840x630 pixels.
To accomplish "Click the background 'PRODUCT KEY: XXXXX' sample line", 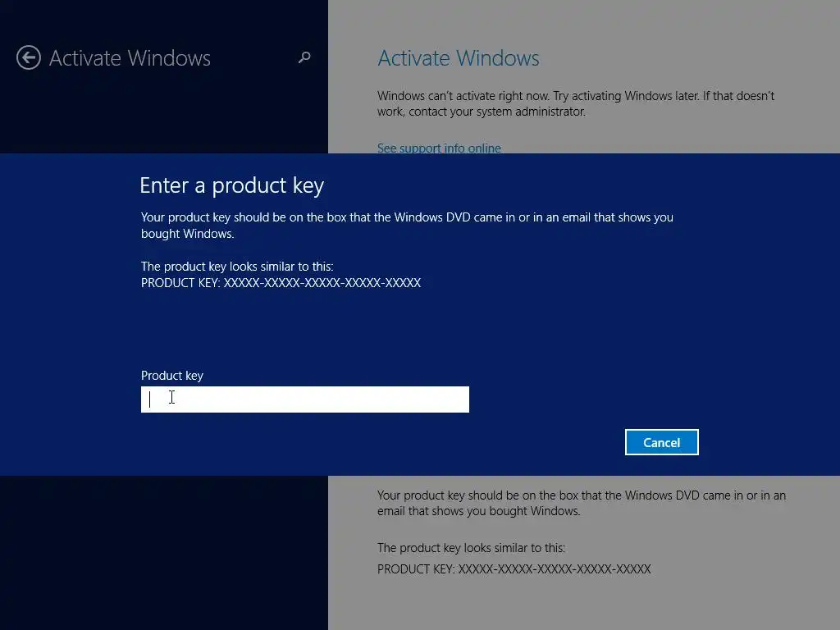I will 514,569.
